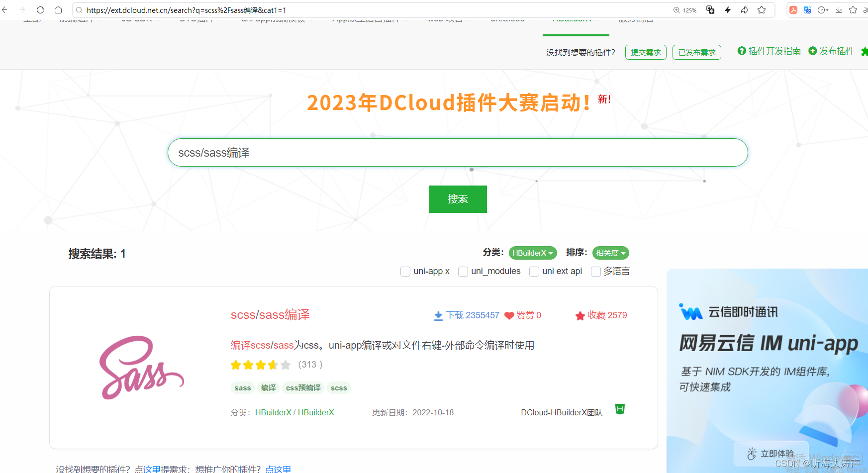Open the browser home page icon

58,10
